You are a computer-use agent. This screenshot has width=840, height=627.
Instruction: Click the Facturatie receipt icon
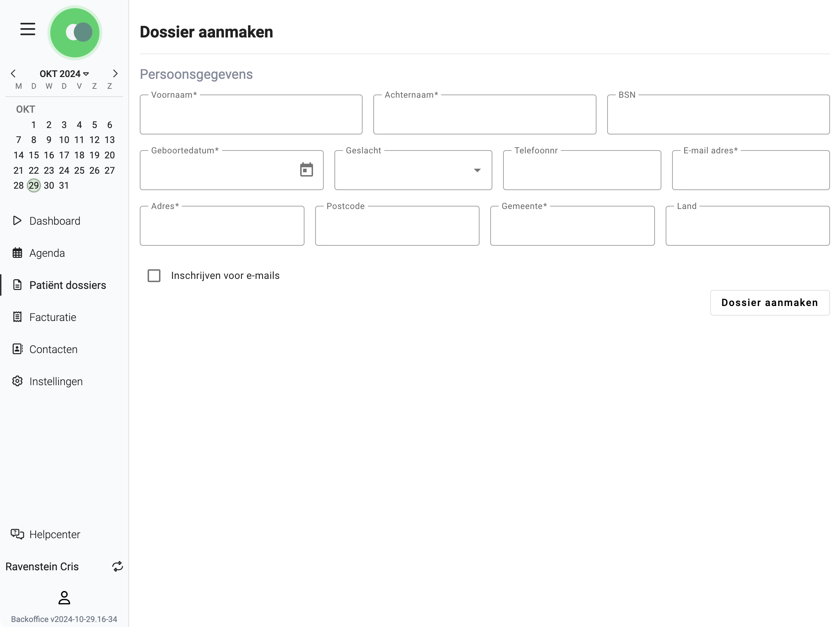tap(17, 317)
